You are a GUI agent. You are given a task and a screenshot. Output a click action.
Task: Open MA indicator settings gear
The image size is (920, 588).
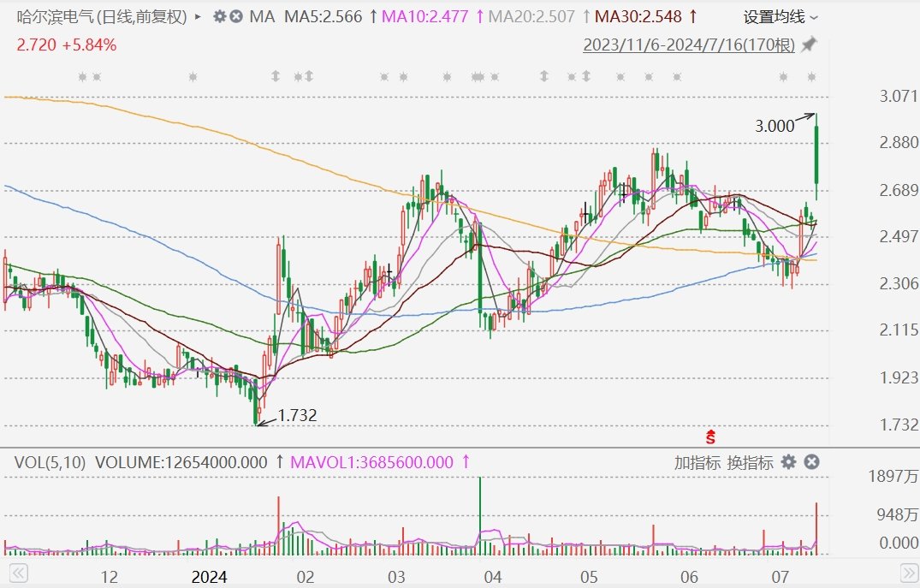[220, 16]
